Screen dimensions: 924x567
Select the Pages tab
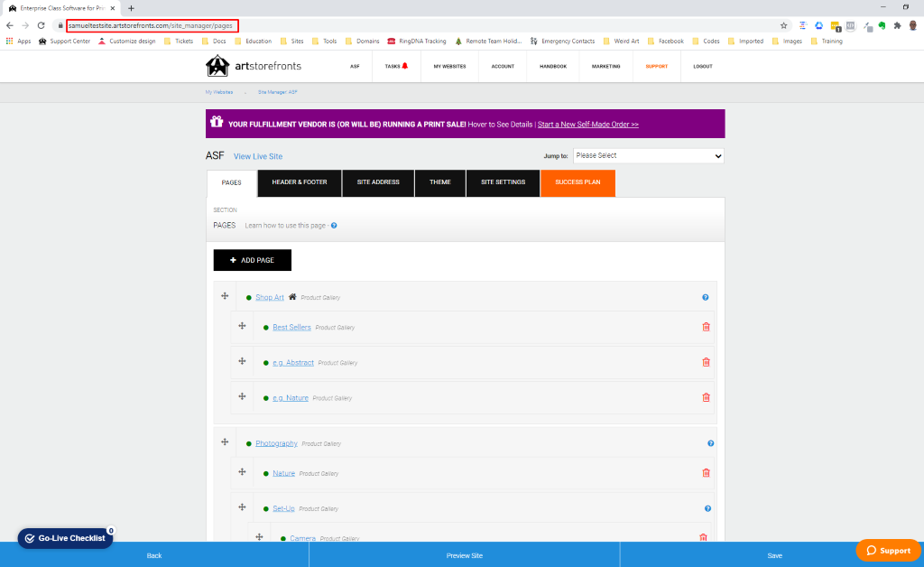click(x=232, y=182)
